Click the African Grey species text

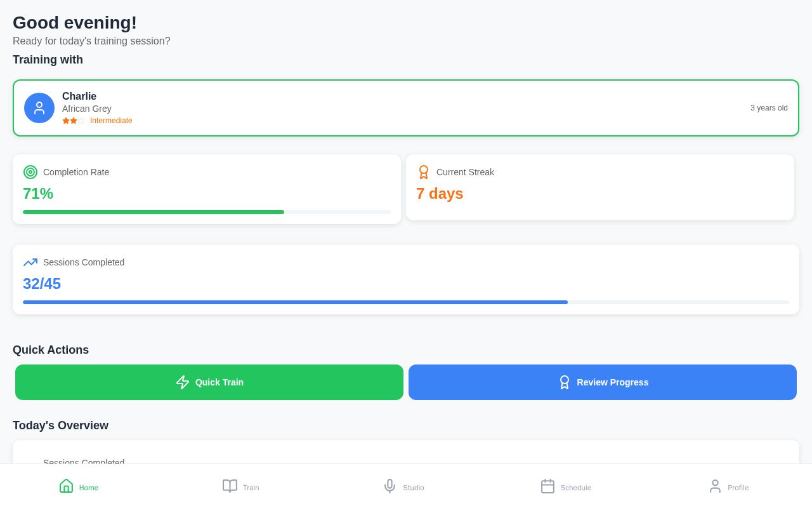click(x=87, y=109)
